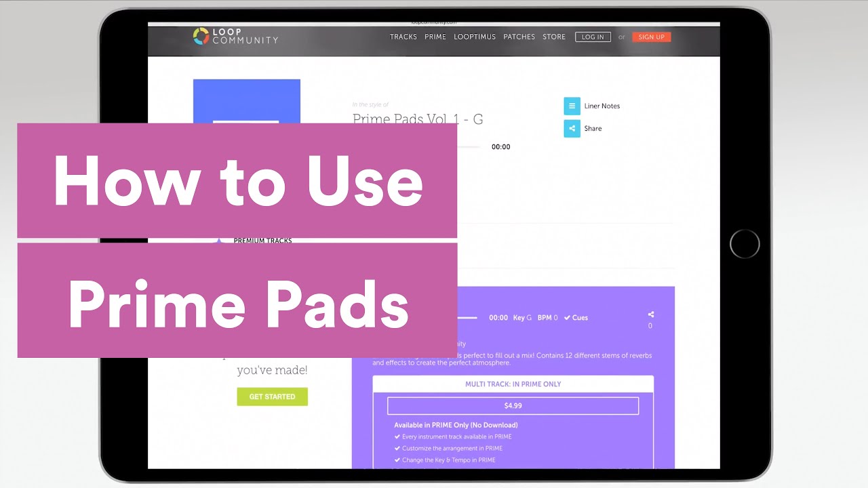The image size is (868, 488).
Task: Open Liner Notes link text
Action: pos(602,106)
